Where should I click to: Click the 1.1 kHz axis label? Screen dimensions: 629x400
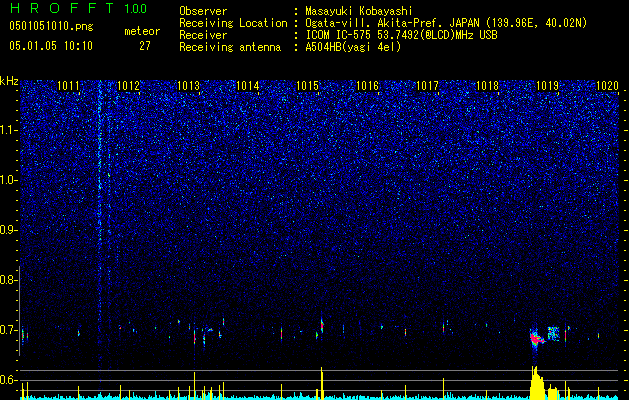click(x=9, y=130)
